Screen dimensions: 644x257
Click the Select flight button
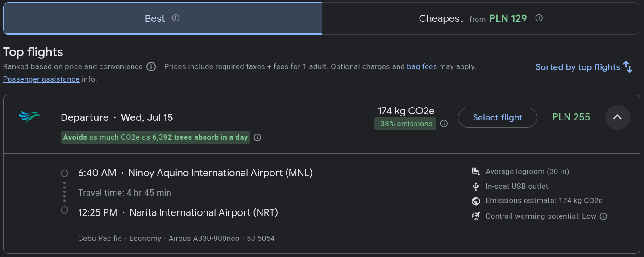tap(498, 117)
